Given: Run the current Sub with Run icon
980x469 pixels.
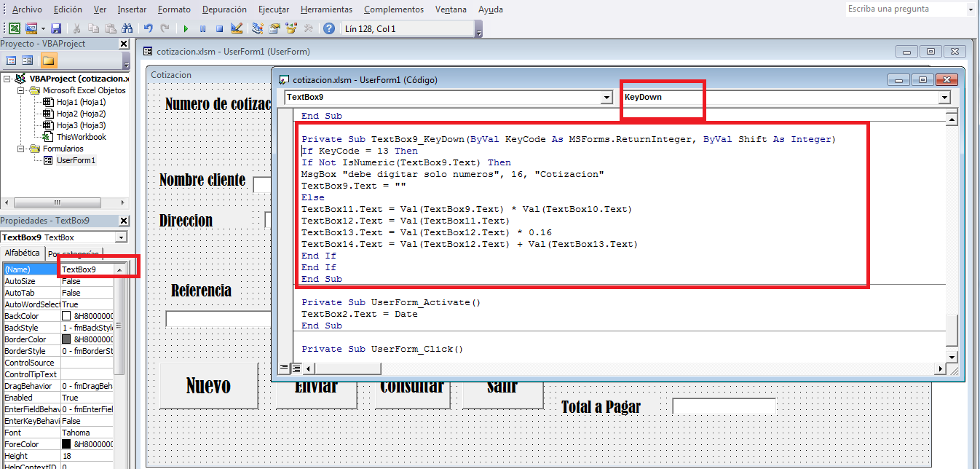Looking at the screenshot, I should (186, 28).
